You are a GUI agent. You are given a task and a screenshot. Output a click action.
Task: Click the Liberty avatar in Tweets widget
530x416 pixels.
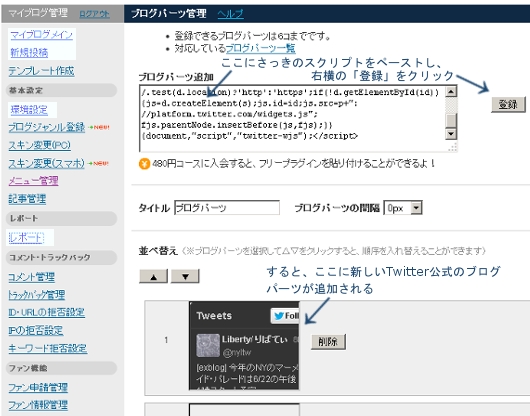[208, 345]
